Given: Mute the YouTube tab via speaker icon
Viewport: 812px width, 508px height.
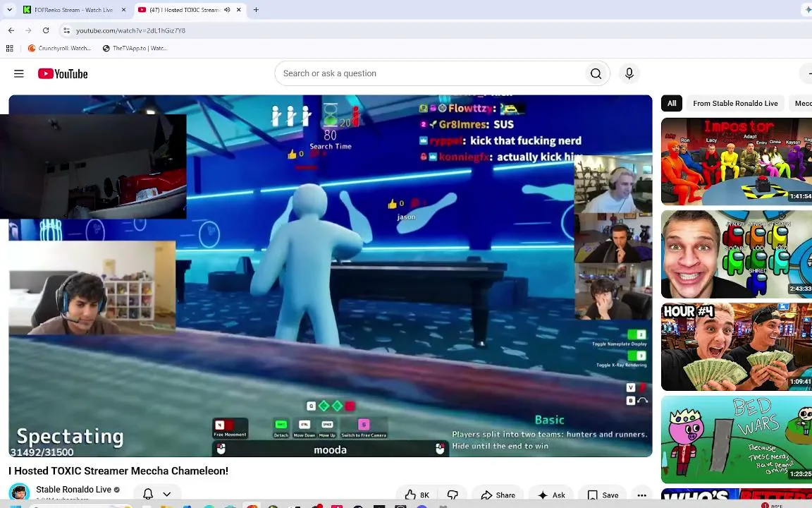Looking at the screenshot, I should [x=227, y=10].
